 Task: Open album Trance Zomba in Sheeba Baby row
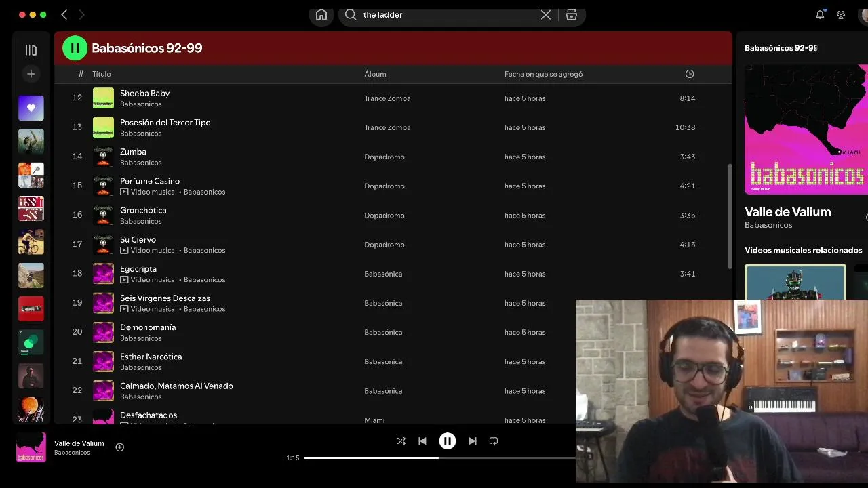(x=387, y=98)
